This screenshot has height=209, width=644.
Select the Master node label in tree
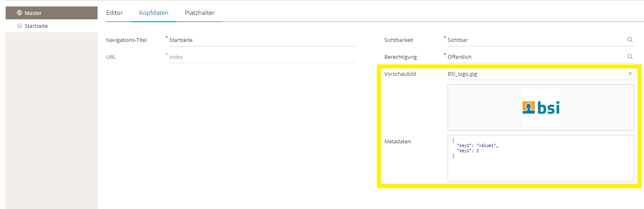pyautogui.click(x=33, y=13)
